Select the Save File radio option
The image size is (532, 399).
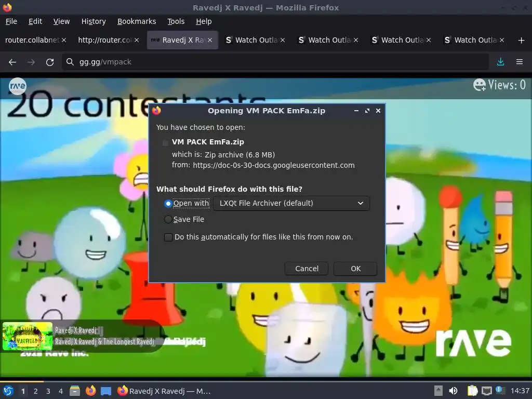pos(168,220)
